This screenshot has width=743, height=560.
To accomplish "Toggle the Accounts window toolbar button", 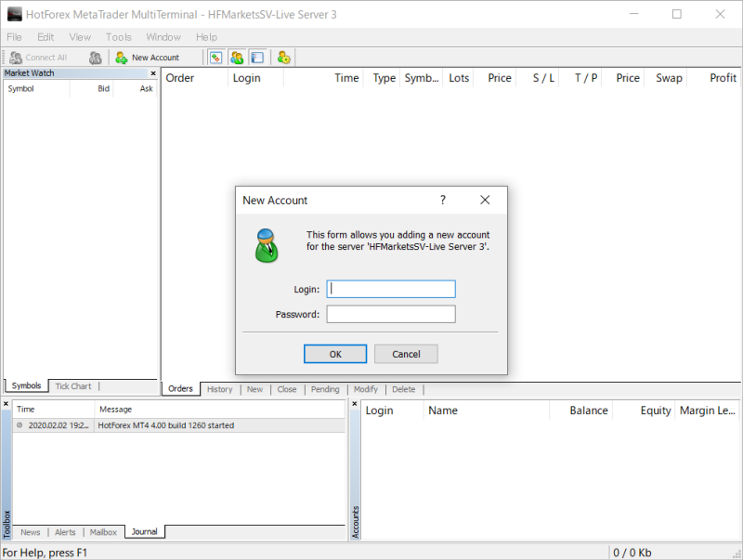I will 237,58.
